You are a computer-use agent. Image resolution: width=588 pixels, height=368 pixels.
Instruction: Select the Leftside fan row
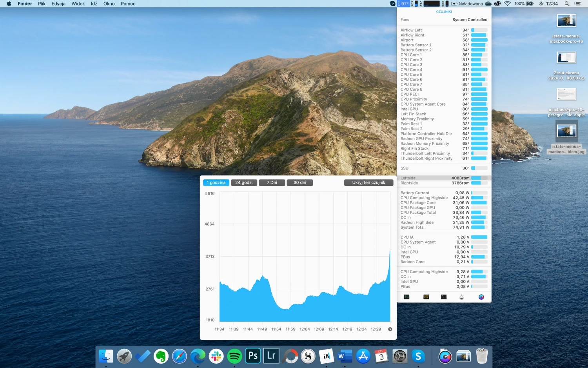coord(444,178)
